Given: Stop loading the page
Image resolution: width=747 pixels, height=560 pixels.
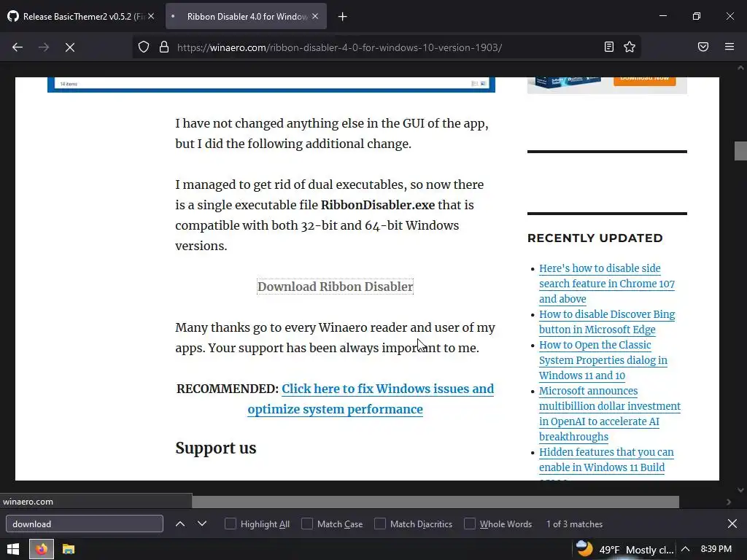Looking at the screenshot, I should [x=70, y=47].
